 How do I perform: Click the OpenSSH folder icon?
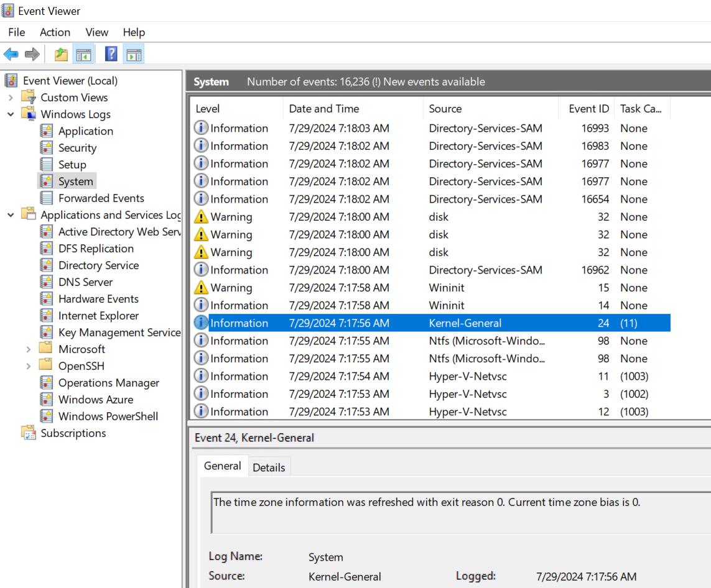[46, 365]
